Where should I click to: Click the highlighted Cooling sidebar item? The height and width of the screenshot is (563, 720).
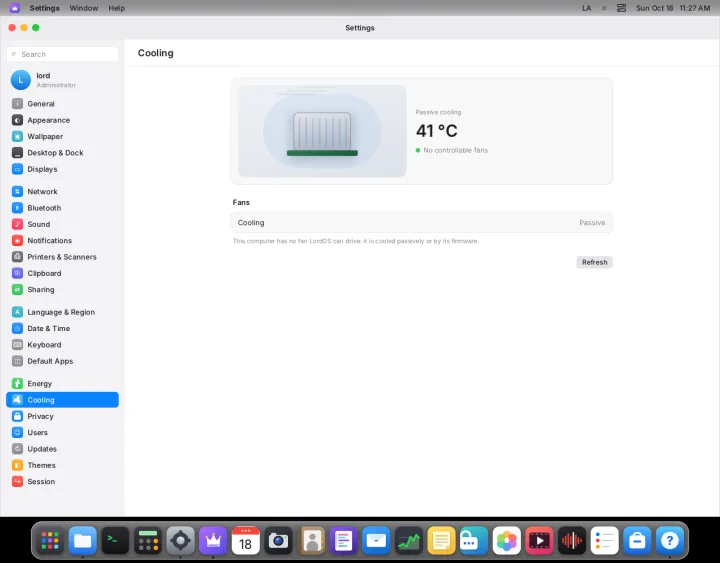pyautogui.click(x=62, y=400)
